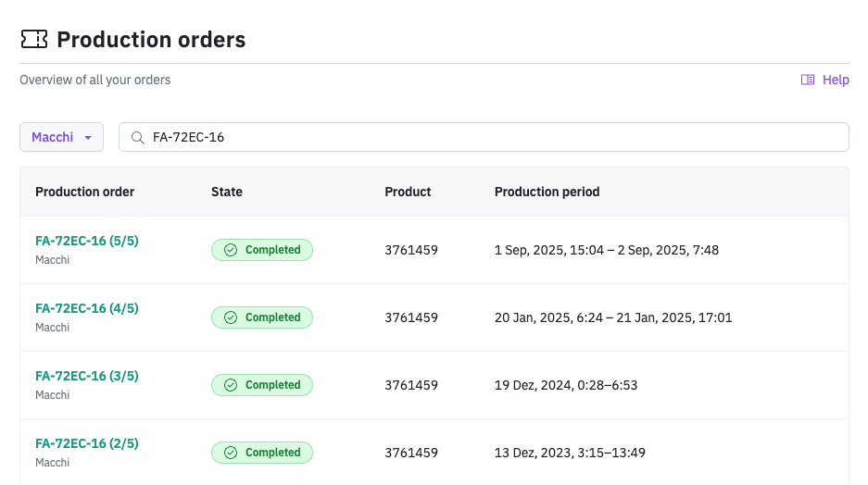Screen dimensions: 868x485
Task: Click the State column header
Action: coord(227,192)
